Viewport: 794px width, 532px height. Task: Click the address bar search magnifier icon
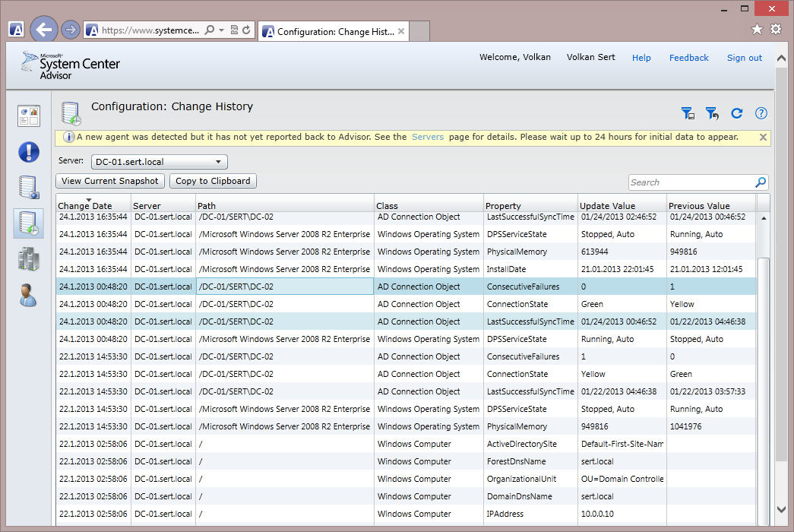coord(209,30)
